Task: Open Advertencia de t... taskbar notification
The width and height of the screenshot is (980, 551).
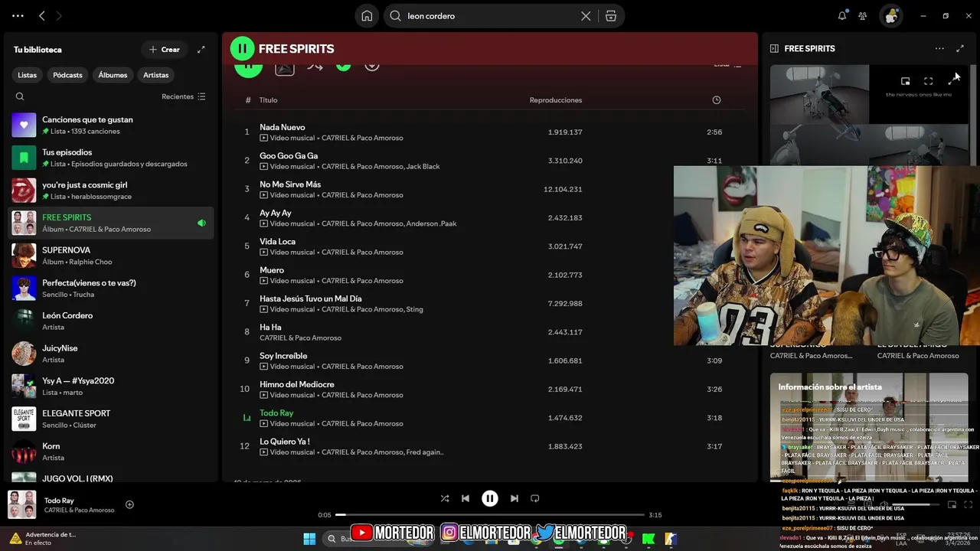Action: [43, 538]
